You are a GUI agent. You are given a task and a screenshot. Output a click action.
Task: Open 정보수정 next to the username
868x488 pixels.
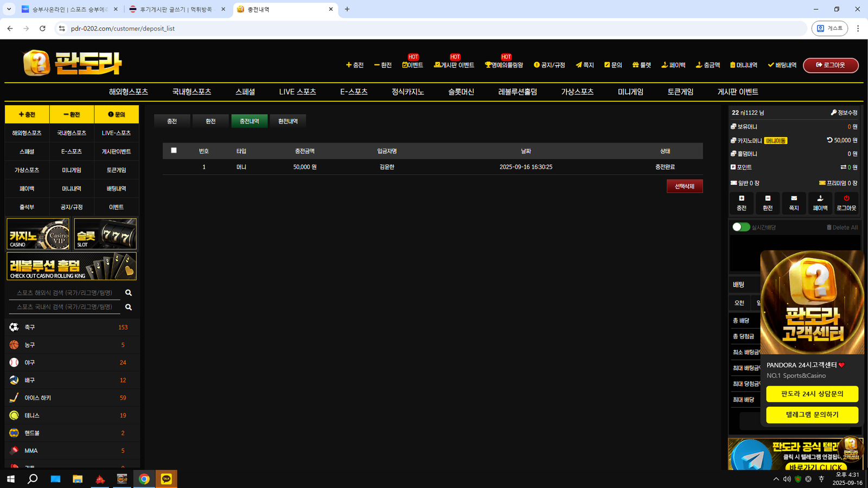tap(844, 113)
